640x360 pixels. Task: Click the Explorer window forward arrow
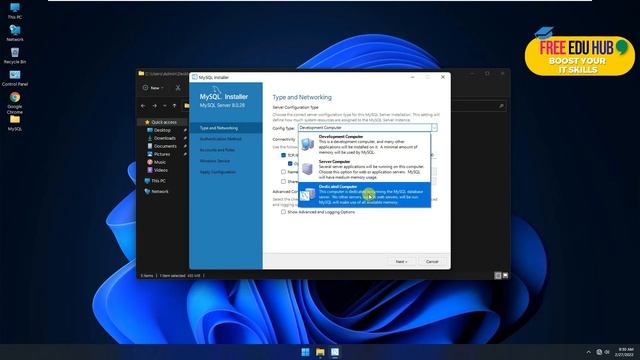155,106
